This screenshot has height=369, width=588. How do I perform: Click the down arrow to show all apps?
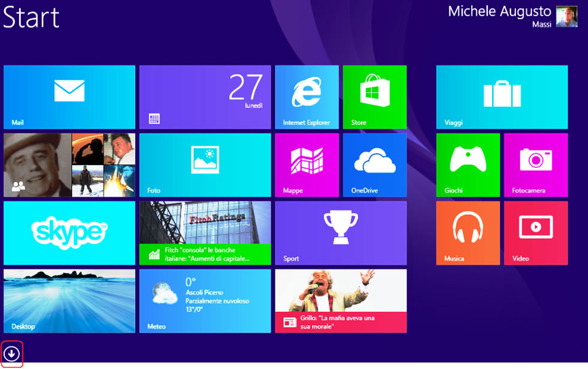pyautogui.click(x=11, y=353)
